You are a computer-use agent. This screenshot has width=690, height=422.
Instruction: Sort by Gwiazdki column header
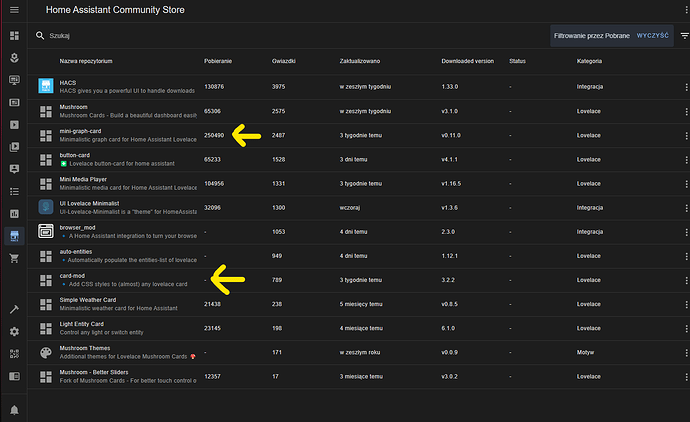click(284, 61)
